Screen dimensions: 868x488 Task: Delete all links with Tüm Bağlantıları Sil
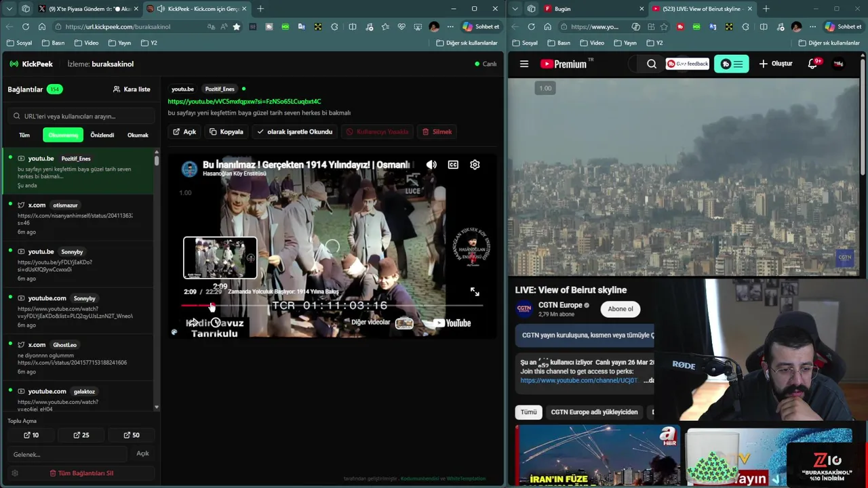pos(81,473)
